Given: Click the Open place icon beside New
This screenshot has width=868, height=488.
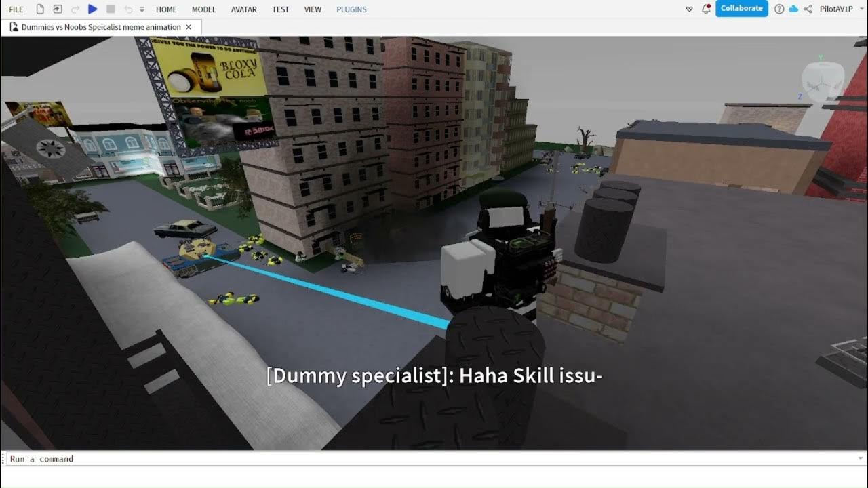Looking at the screenshot, I should (57, 9).
